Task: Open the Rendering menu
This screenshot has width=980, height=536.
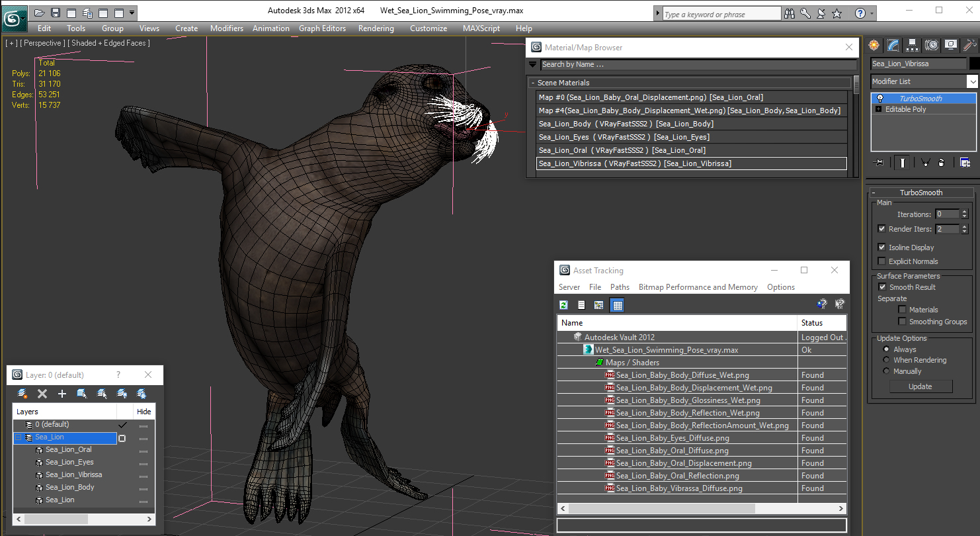Action: pyautogui.click(x=376, y=28)
